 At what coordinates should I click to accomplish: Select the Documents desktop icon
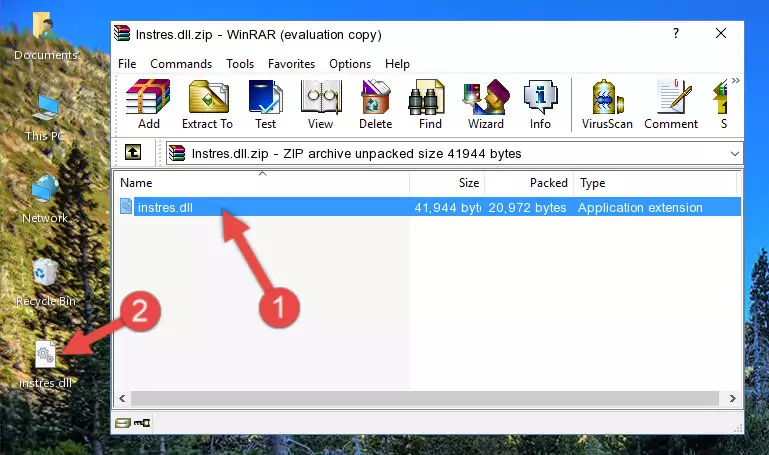[45, 36]
